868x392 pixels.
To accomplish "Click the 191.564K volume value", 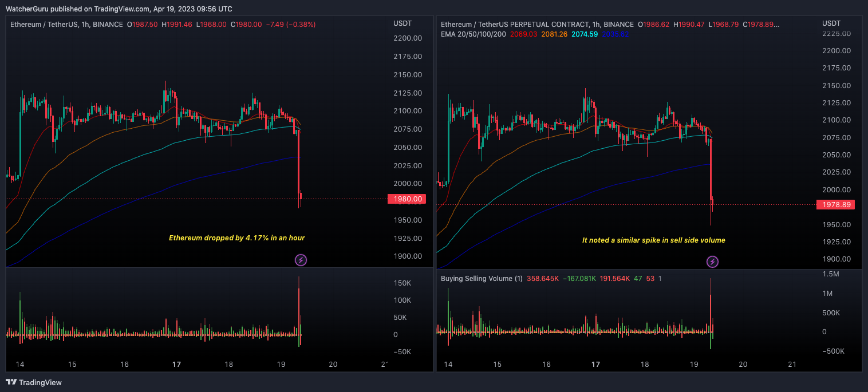I will (x=615, y=279).
